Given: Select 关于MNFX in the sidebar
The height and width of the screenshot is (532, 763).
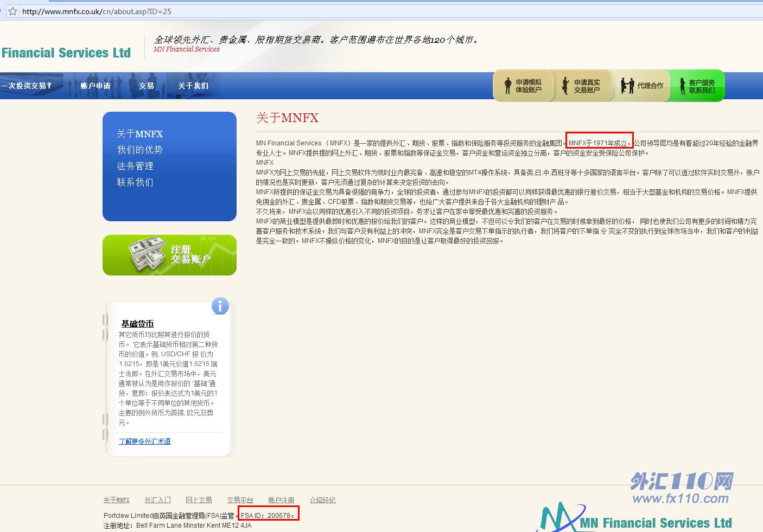Looking at the screenshot, I should tap(140, 134).
